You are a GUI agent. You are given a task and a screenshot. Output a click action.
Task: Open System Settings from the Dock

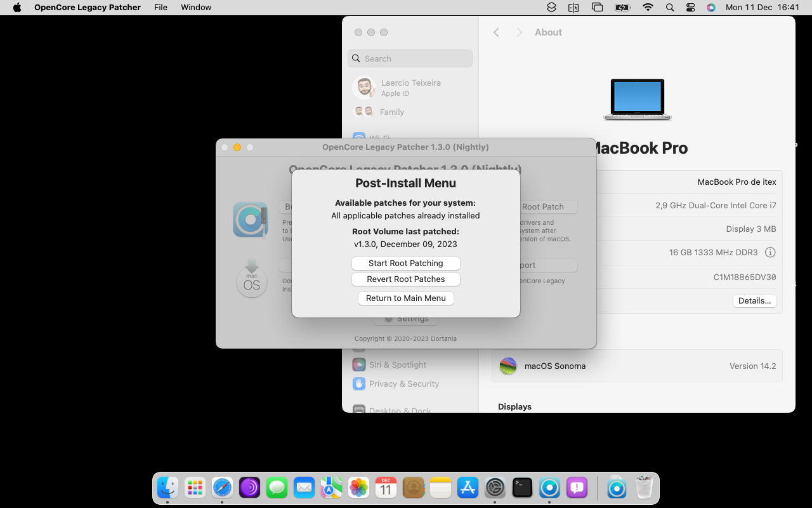coord(495,488)
